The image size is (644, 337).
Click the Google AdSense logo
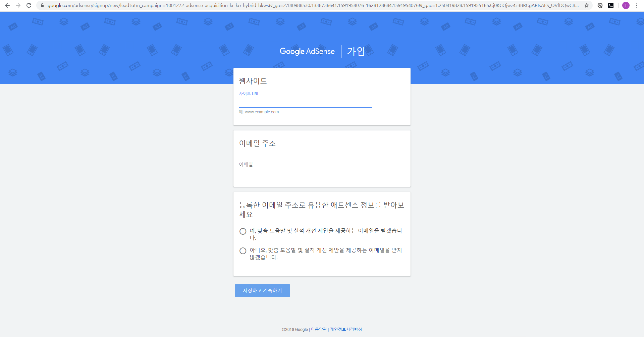(x=307, y=51)
